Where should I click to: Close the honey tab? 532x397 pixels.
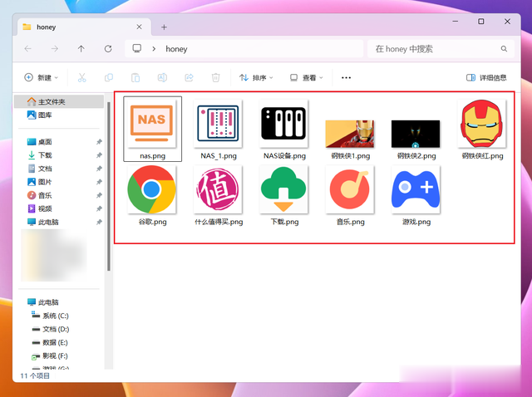click(139, 27)
